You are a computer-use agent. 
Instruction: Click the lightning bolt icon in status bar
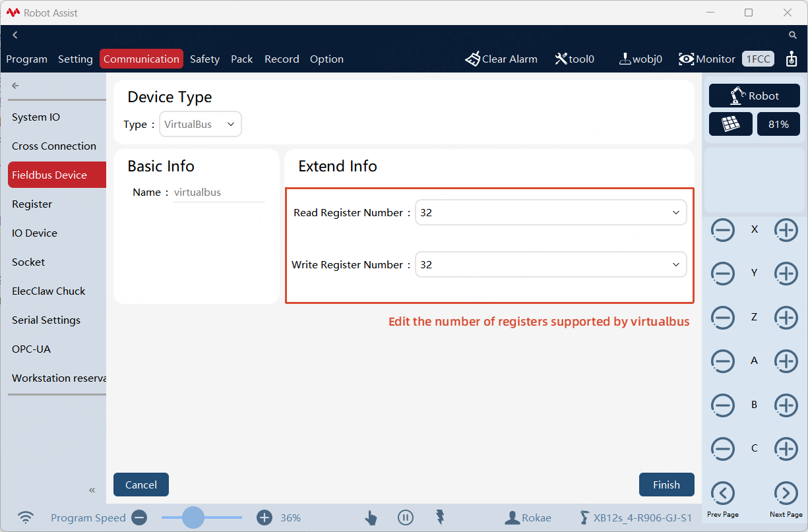pos(440,517)
